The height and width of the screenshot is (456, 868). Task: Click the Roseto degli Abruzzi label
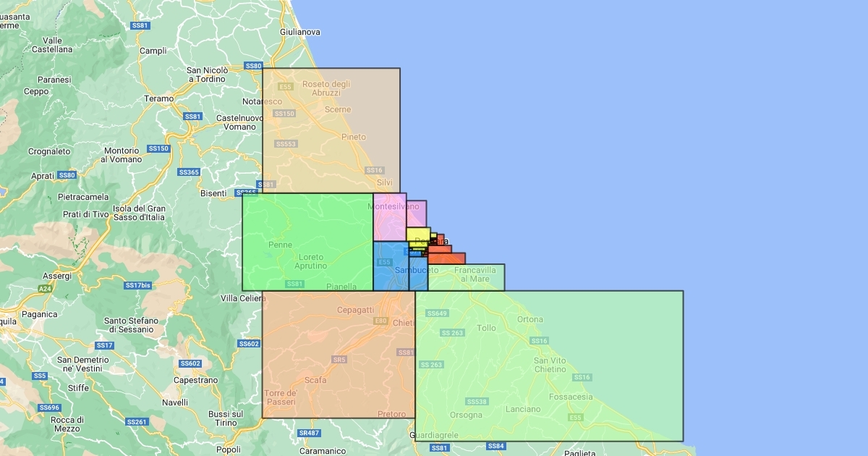326,88
